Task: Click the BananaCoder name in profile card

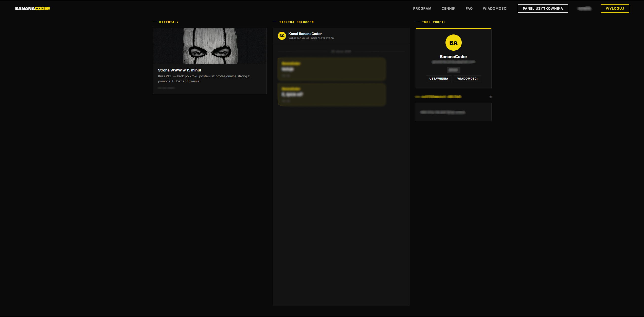Action: 453,57
